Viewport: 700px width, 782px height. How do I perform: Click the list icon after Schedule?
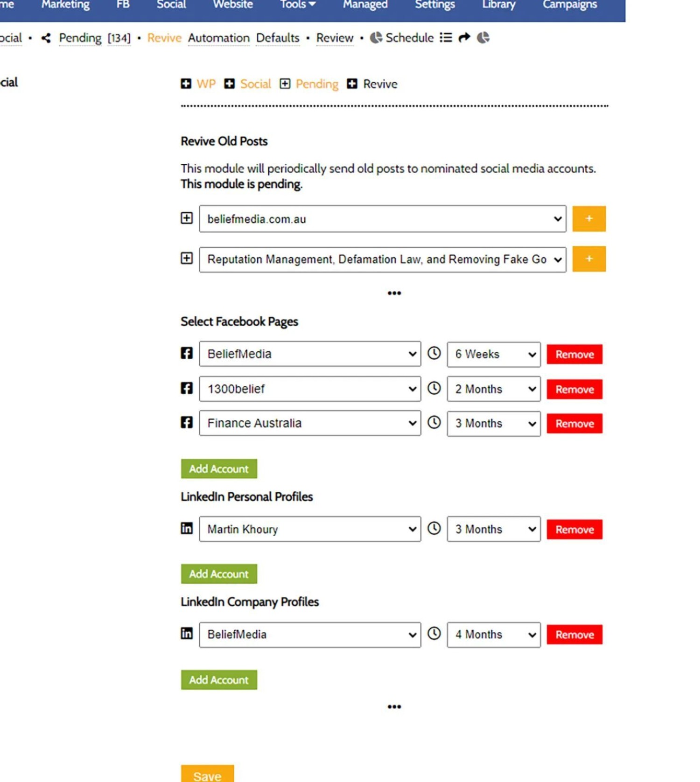tap(446, 37)
